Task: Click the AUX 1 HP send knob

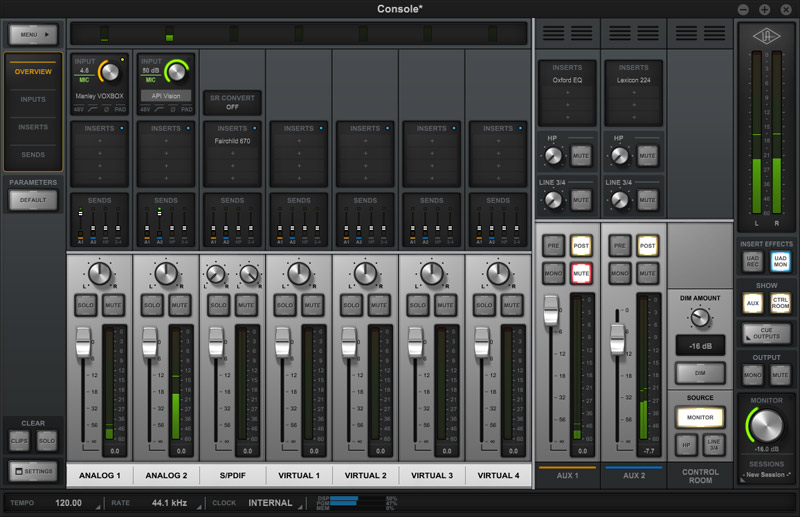Action: coord(553,156)
